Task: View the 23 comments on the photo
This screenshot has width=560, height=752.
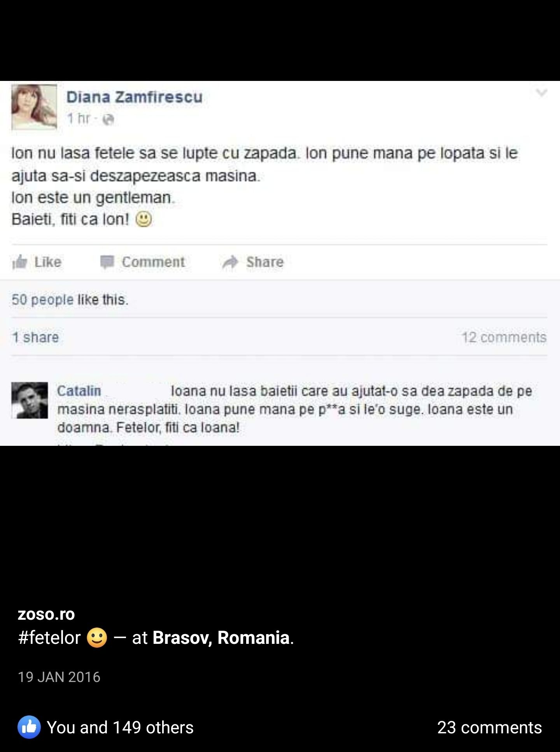Action: [x=490, y=727]
